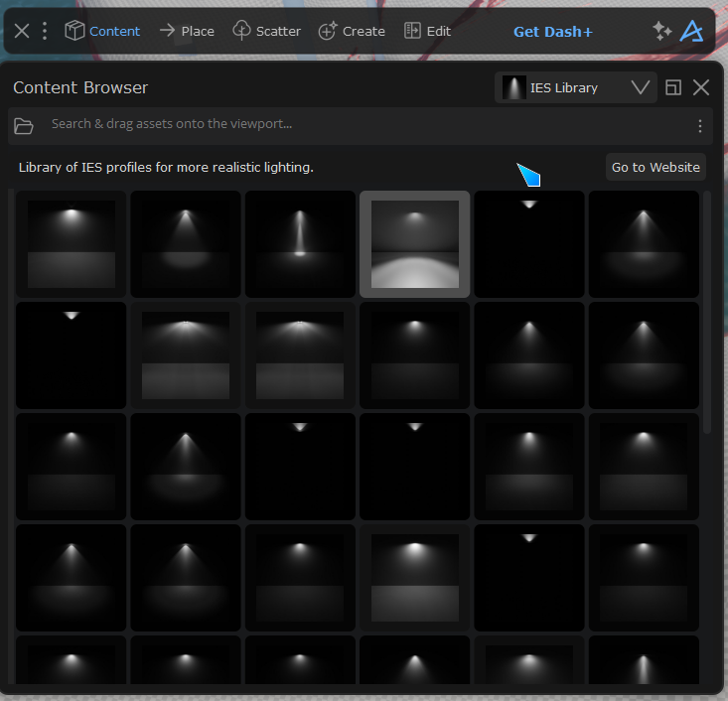The width and height of the screenshot is (728, 701).
Task: Open the Place tab
Action: (187, 31)
